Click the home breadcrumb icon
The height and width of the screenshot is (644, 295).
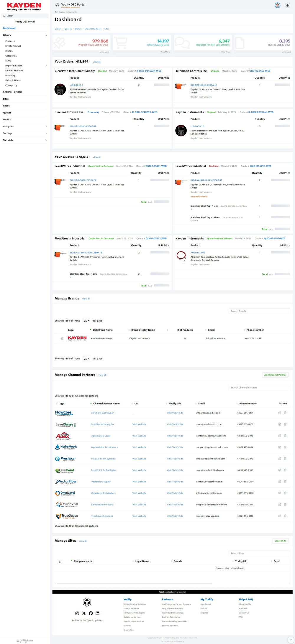[56, 12]
